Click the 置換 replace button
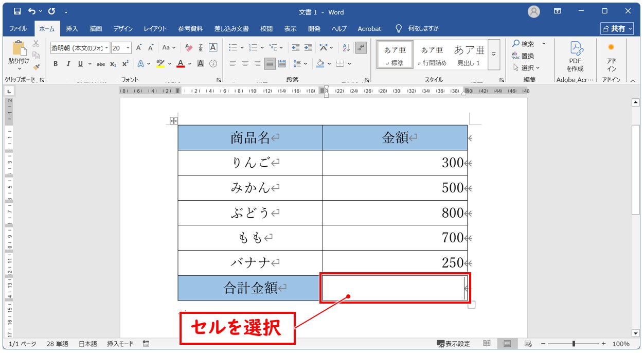This screenshot has width=644, height=353. pyautogui.click(x=523, y=56)
